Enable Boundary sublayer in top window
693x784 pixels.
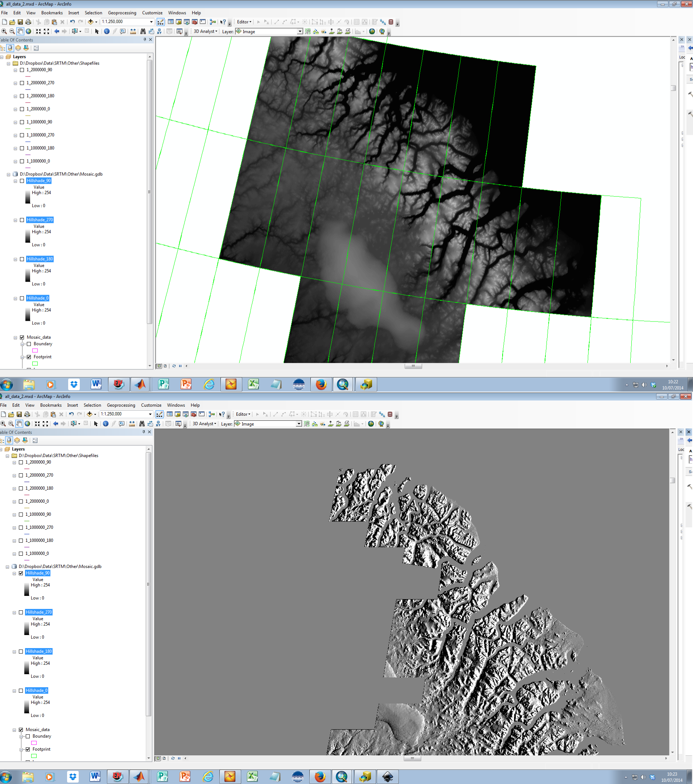tap(29, 344)
